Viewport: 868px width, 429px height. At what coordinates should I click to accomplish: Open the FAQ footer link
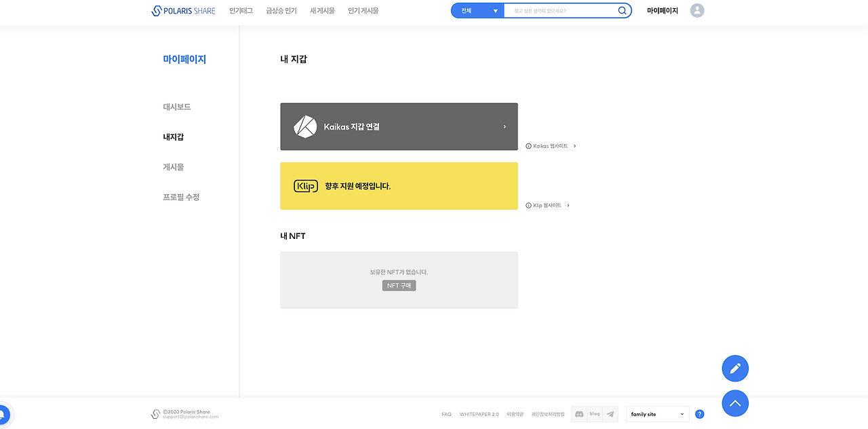(446, 414)
